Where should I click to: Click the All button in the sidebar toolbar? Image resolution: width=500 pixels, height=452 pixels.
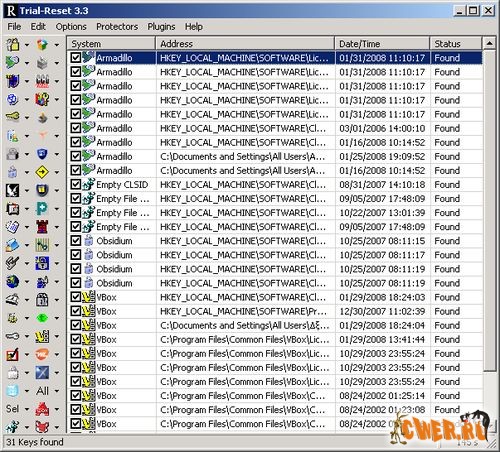[x=42, y=391]
